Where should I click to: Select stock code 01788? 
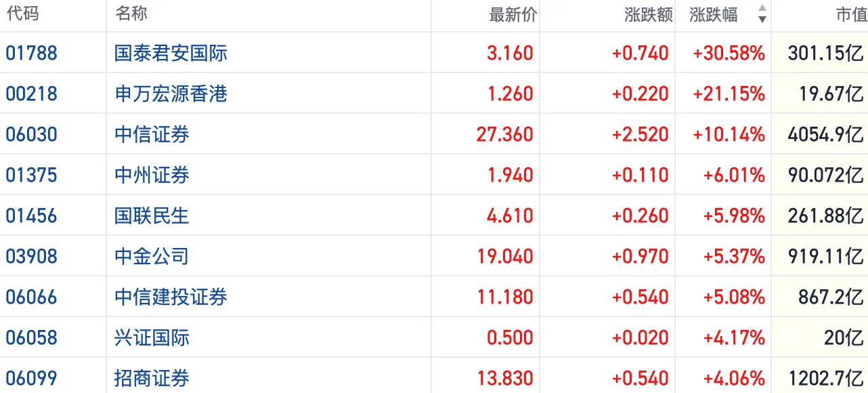pos(31,53)
